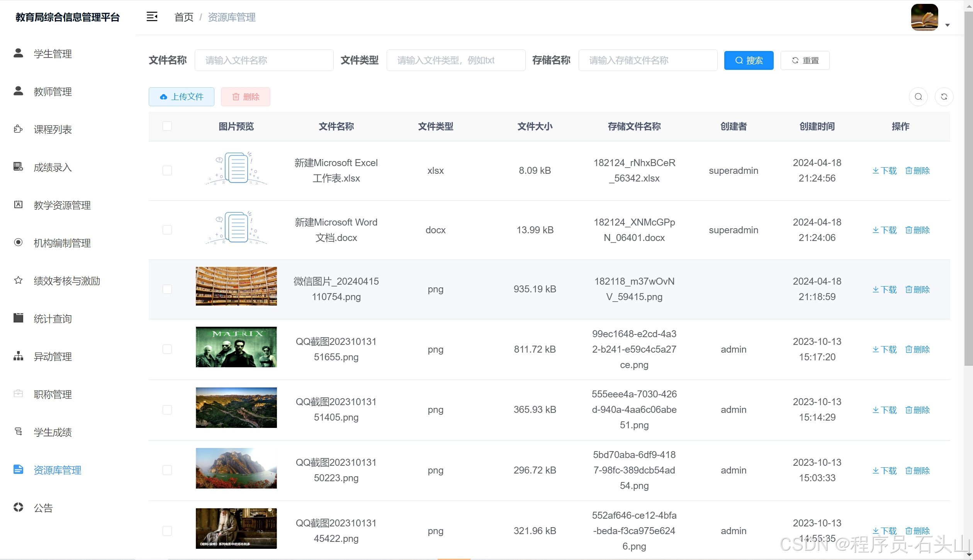Delete the docx file row
The width and height of the screenshot is (973, 560).
click(x=917, y=230)
